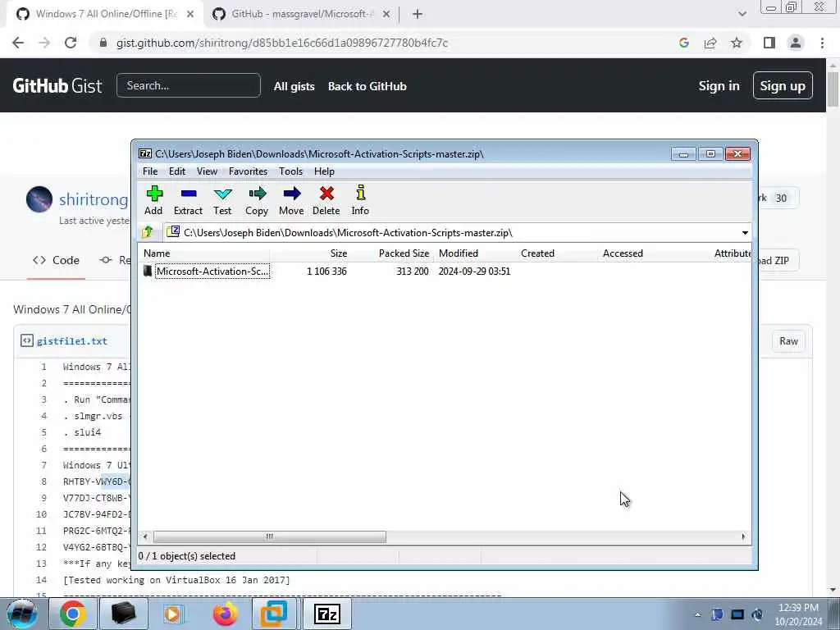Click the gist Search input field
Image resolution: width=840 pixels, height=630 pixels.
point(189,85)
